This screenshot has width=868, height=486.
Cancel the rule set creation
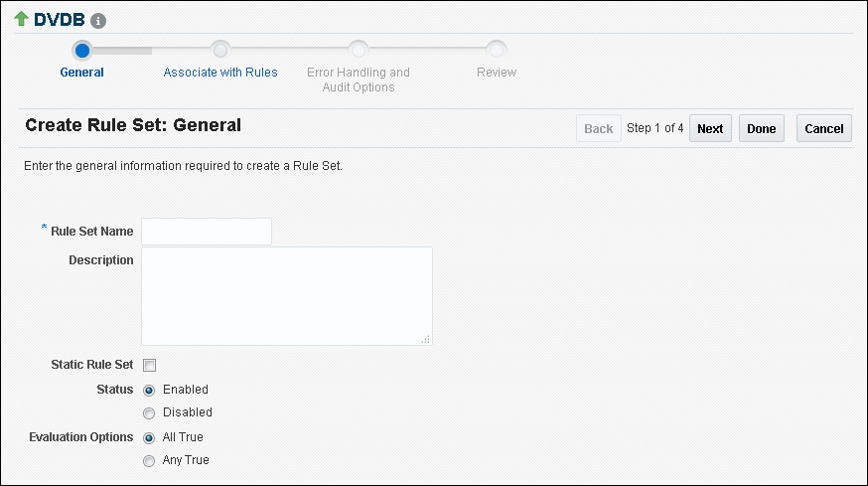coord(823,129)
